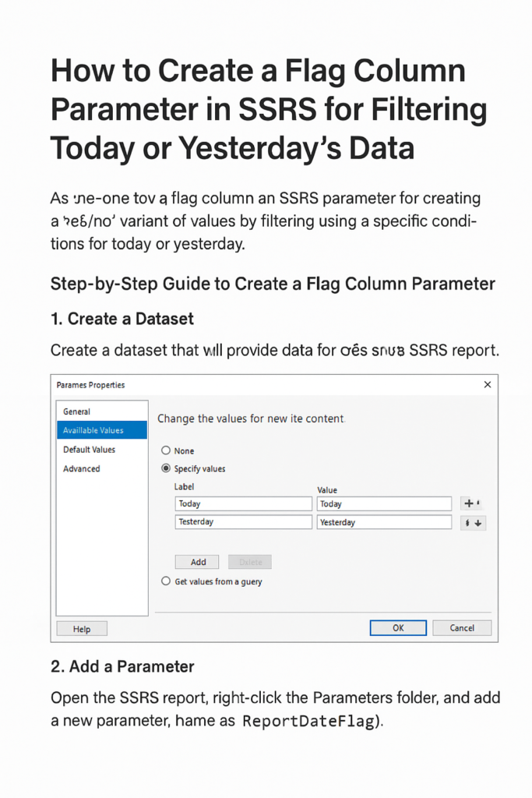This screenshot has height=798, width=532.
Task: Click the Today value input field
Action: pyautogui.click(x=384, y=504)
